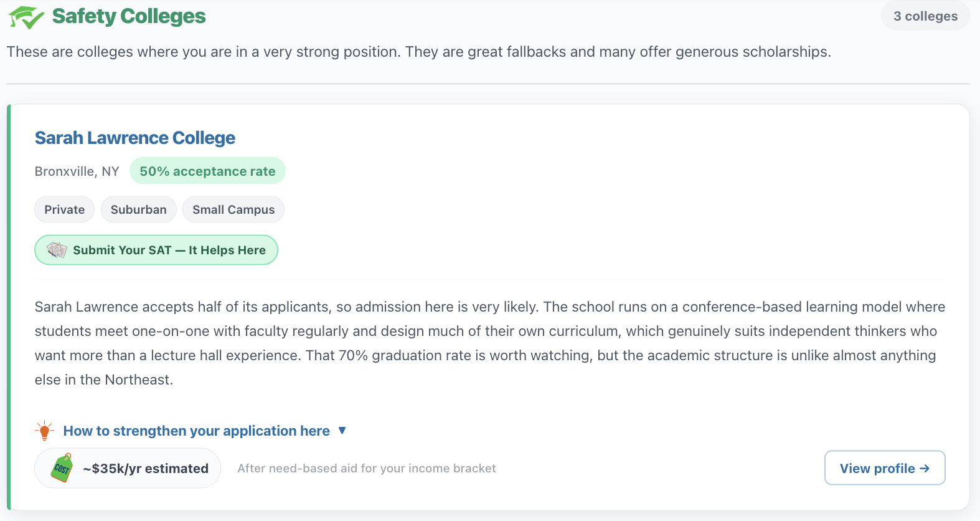
Task: Click the Sarah Lawrence description paragraph
Action: tap(490, 343)
